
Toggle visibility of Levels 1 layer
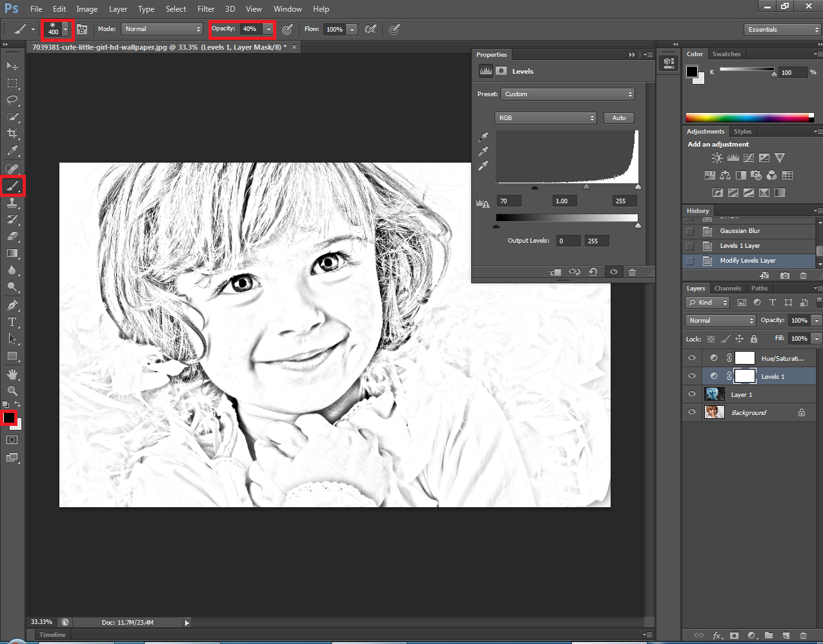(x=692, y=376)
